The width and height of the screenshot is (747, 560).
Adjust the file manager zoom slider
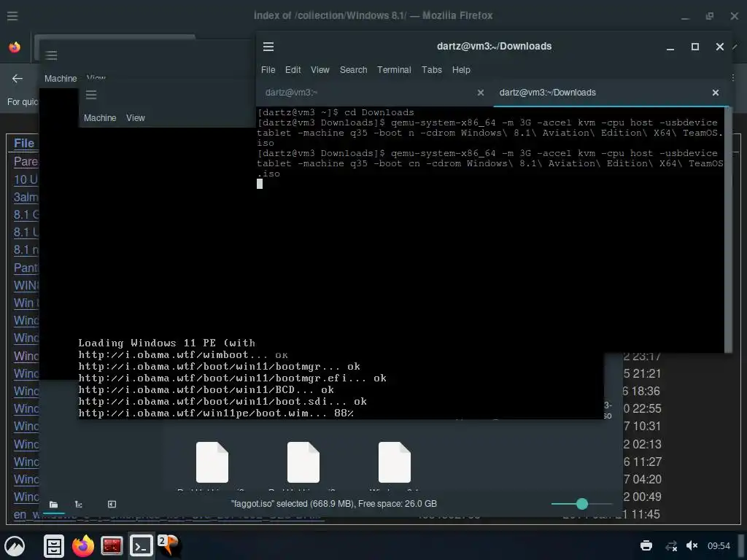582,504
